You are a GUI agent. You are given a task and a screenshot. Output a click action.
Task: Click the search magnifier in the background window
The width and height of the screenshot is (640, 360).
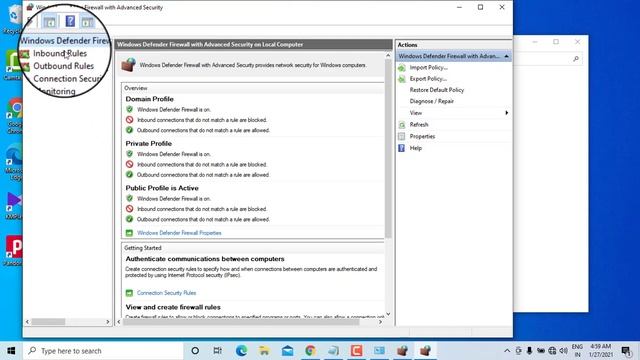pyautogui.click(x=576, y=59)
